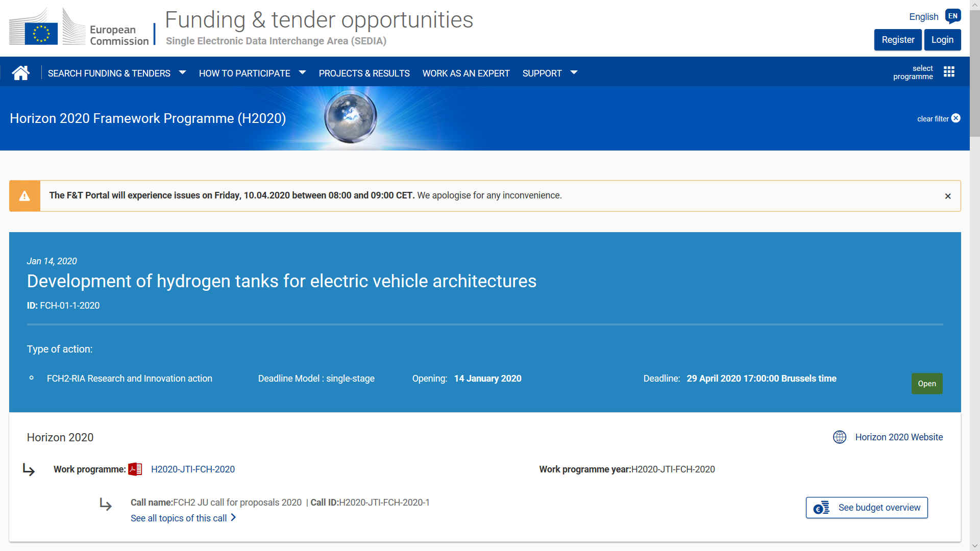Screen dimensions: 980x551
Task: Expand Search Funding & Tenders dropdown arrow
Action: click(182, 73)
